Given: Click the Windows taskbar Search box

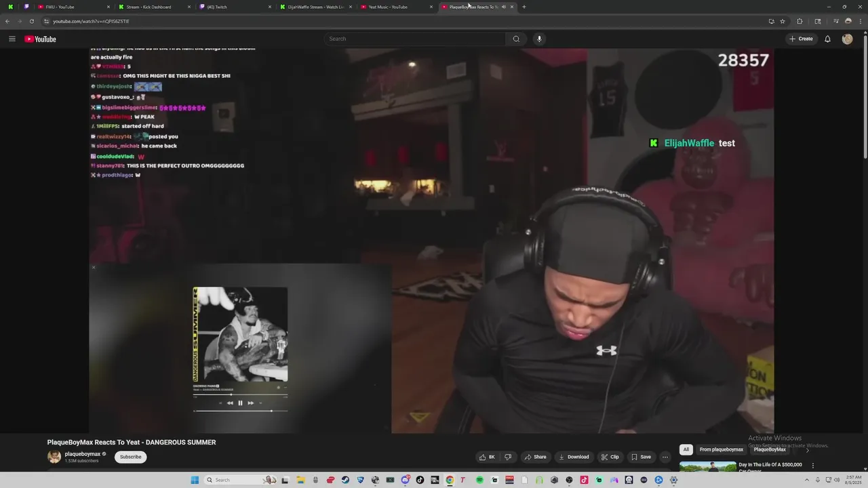Looking at the screenshot, I should click(241, 480).
